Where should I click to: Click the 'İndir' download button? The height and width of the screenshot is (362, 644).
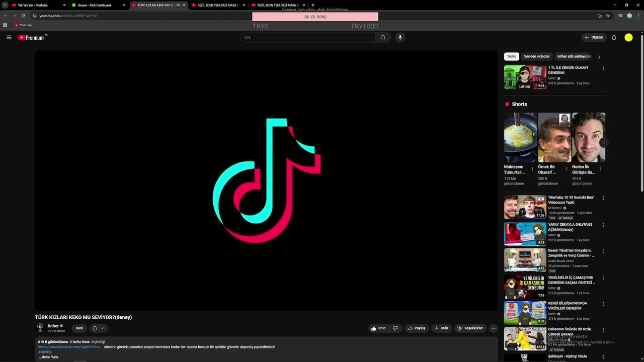[x=441, y=328]
